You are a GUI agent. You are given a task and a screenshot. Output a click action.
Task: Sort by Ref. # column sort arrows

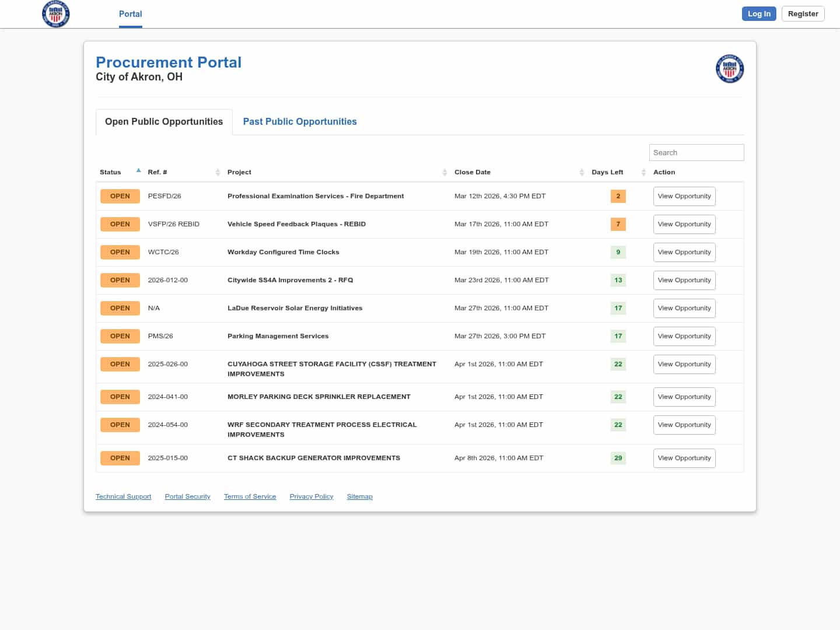coord(218,172)
